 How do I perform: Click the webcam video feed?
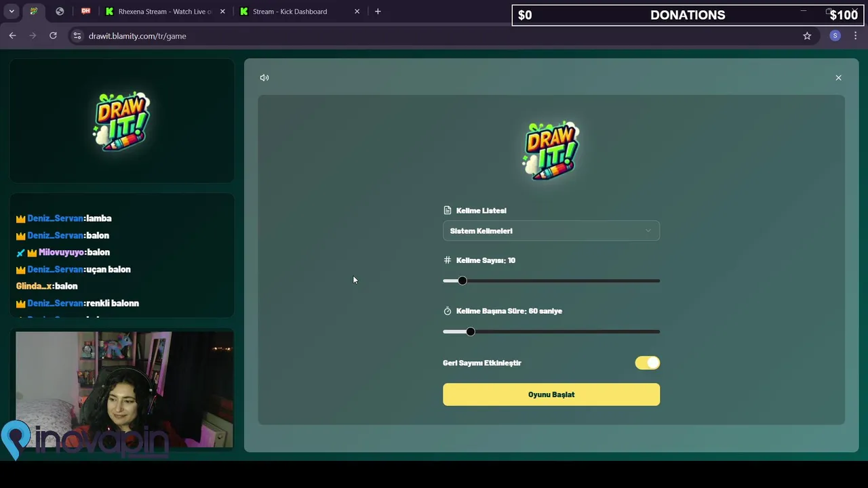[x=124, y=390]
